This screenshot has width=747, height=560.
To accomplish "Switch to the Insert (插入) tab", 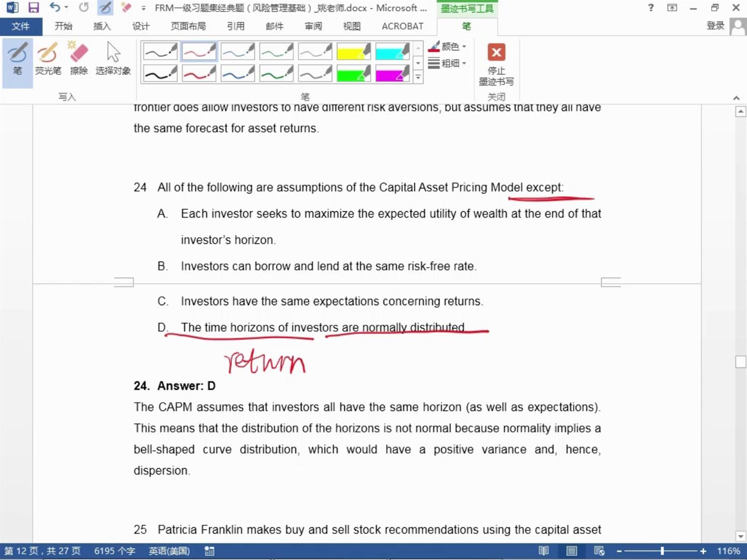I will (x=102, y=26).
